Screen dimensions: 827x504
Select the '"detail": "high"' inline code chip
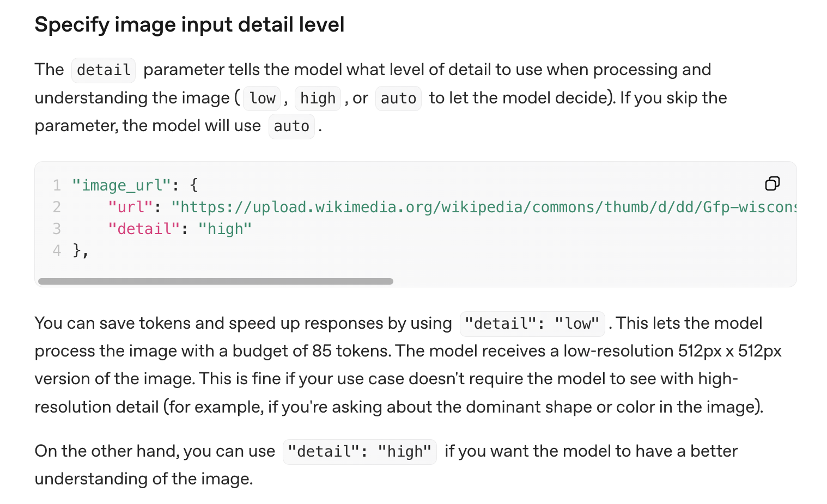pyautogui.click(x=360, y=452)
